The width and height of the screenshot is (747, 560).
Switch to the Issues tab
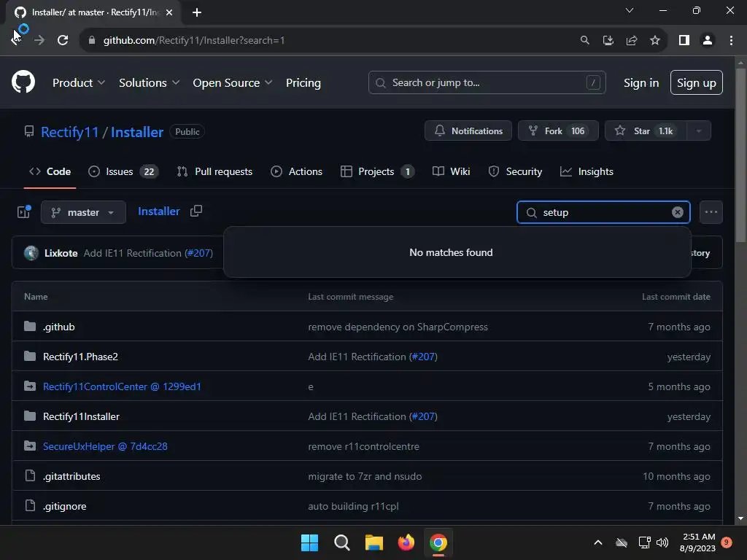(x=123, y=171)
